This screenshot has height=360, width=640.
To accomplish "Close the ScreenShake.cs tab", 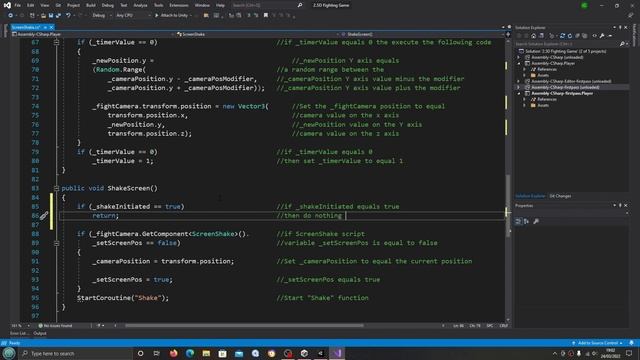I will point(51,27).
